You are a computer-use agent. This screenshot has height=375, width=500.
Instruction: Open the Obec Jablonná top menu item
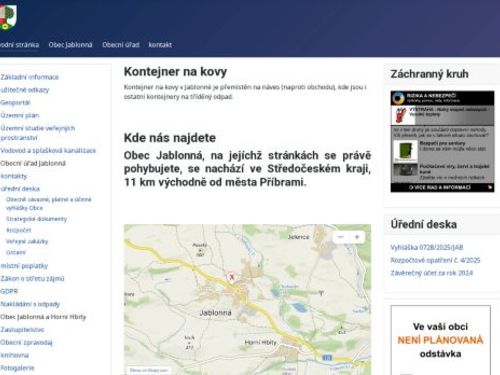[70, 45]
